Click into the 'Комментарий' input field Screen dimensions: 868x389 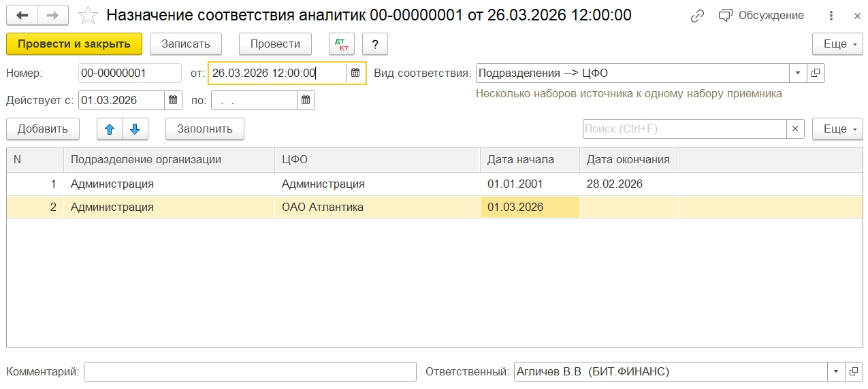(x=249, y=372)
